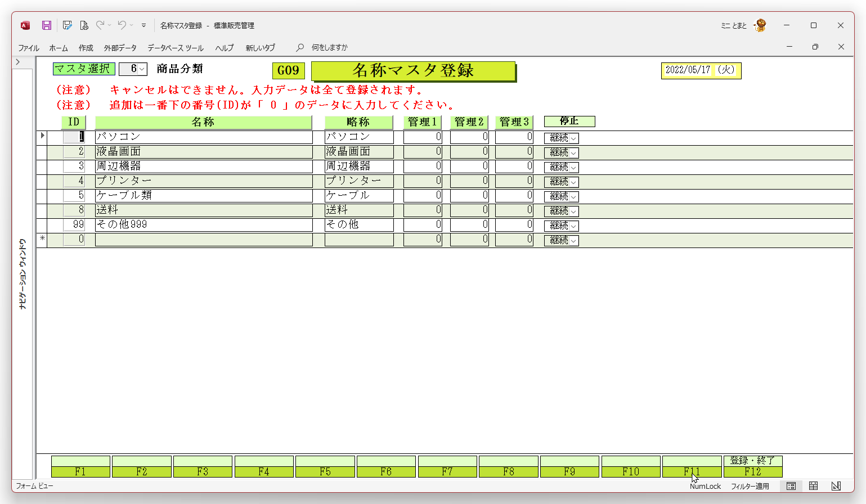Open 停止 dropdown for 送料 row
This screenshot has width=866, height=504.
573,211
